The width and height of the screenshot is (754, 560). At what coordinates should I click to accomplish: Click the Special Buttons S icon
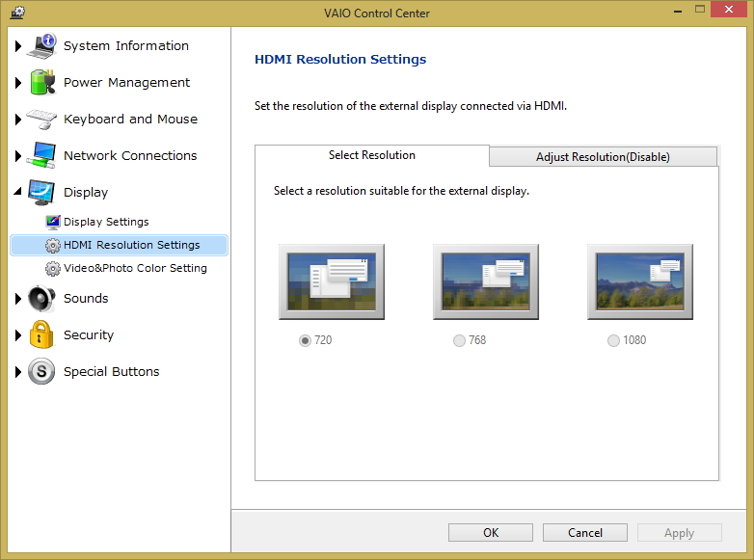(41, 372)
